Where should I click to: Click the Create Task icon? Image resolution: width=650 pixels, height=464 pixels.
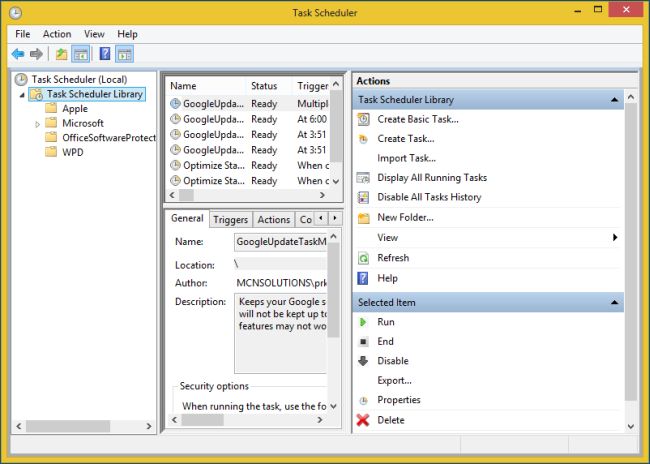click(x=363, y=139)
